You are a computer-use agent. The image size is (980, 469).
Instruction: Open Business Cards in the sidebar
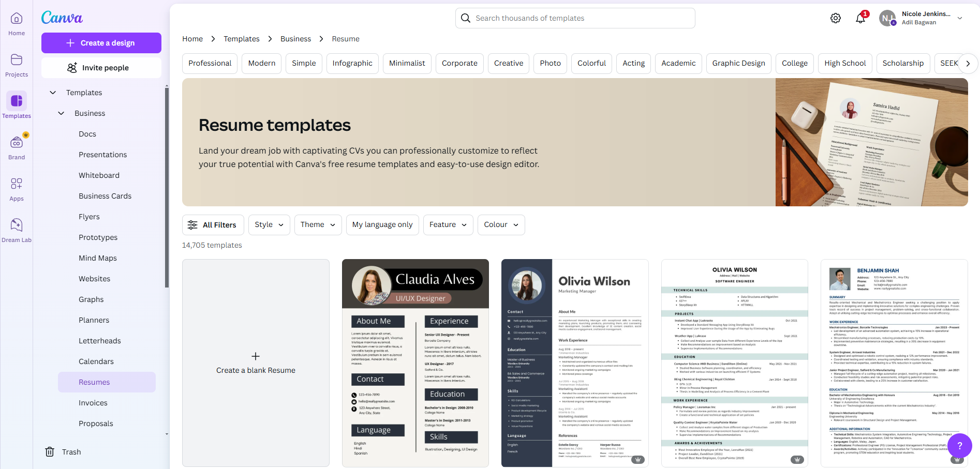point(105,196)
